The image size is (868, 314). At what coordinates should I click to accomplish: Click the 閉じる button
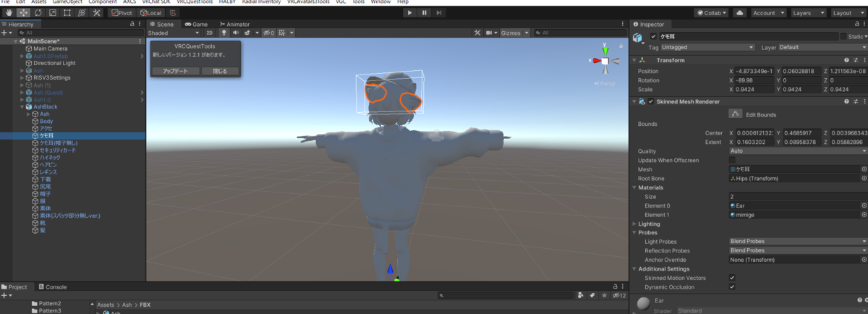tap(219, 71)
